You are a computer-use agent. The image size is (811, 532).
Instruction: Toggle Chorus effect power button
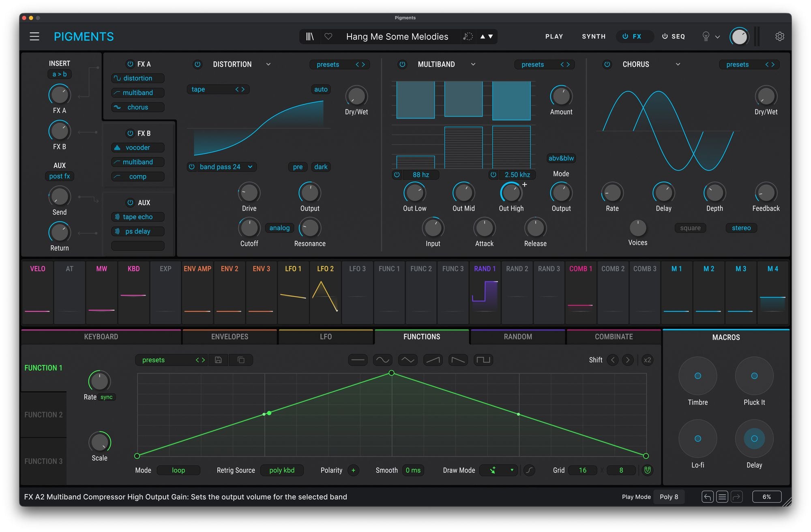pos(607,64)
